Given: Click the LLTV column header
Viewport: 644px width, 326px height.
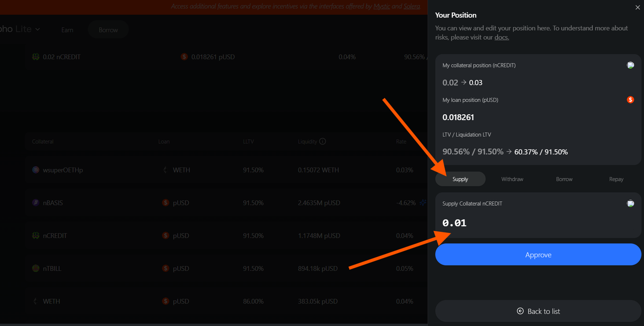Looking at the screenshot, I should 249,142.
